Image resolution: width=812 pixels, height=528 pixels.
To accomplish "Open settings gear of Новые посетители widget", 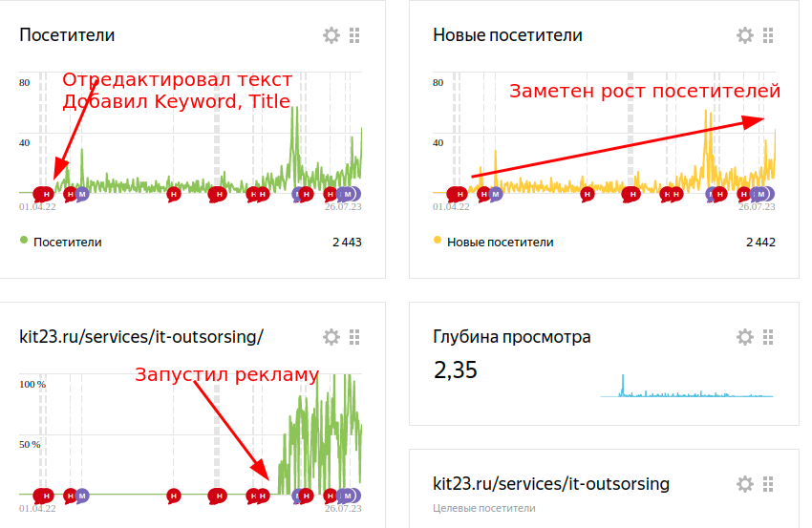I will pyautogui.click(x=745, y=35).
